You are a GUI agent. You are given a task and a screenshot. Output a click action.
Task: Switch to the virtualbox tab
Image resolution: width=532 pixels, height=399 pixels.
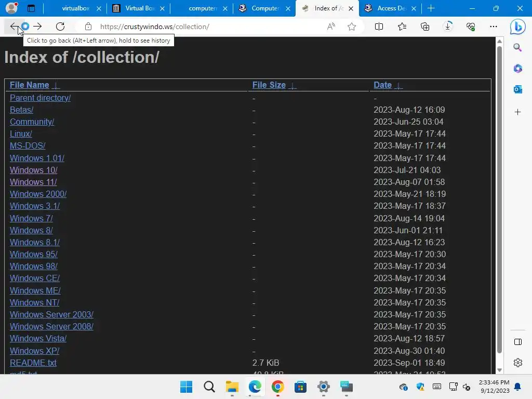[x=75, y=8]
